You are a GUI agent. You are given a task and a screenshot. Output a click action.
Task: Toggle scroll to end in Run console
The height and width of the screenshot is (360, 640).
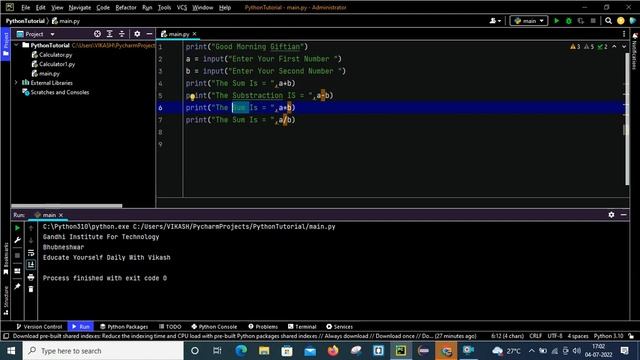(31, 265)
